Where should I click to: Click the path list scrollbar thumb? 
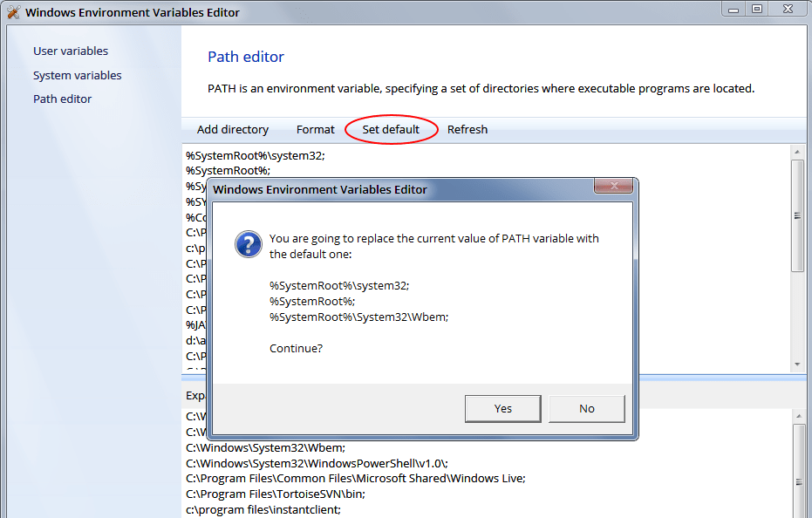797,215
